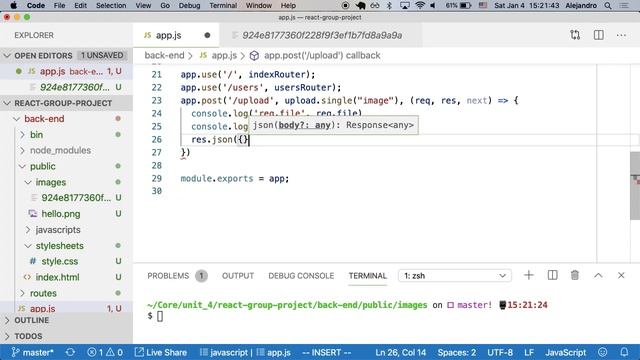Image resolution: width=640 pixels, height=360 pixels.
Task: Click the callback symbol icon in breadcrumb
Action: (254, 56)
